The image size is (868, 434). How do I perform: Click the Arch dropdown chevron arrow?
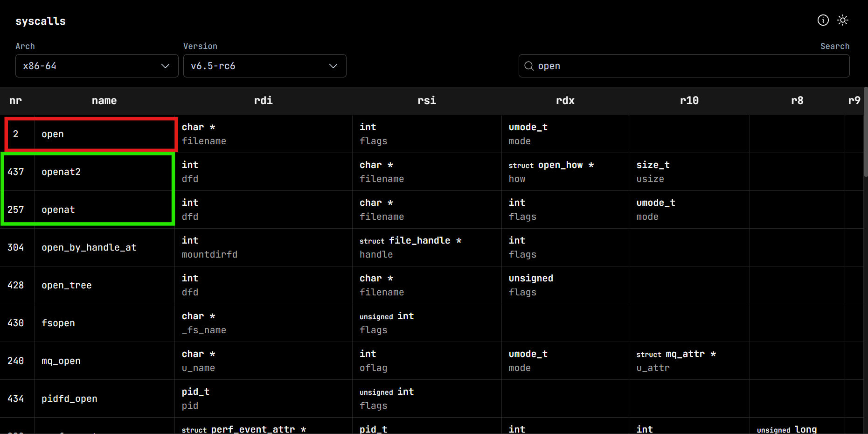(165, 66)
